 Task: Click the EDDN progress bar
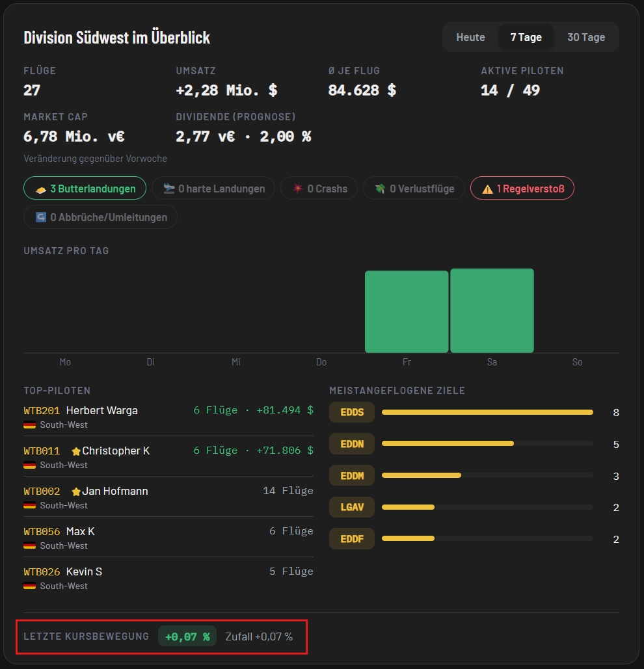pyautogui.click(x=487, y=443)
